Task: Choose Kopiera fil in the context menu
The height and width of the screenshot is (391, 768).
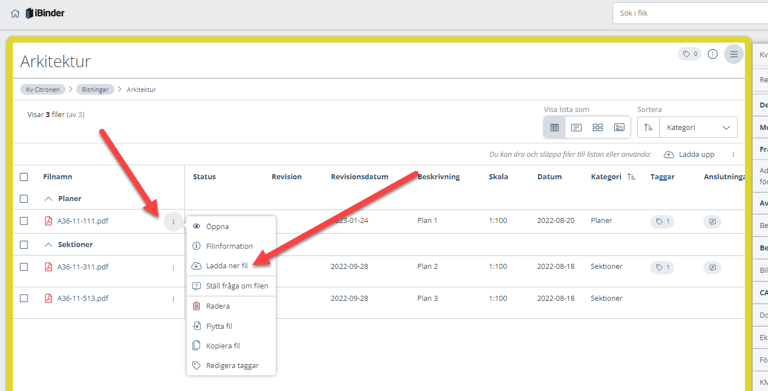Action: tap(231, 345)
